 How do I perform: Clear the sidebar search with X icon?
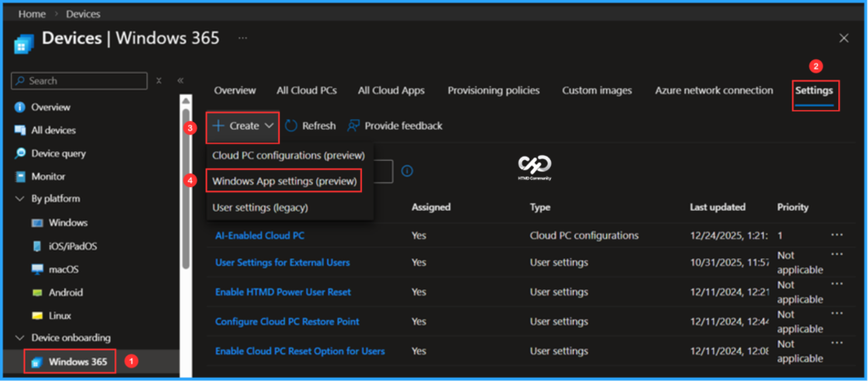coord(159,80)
